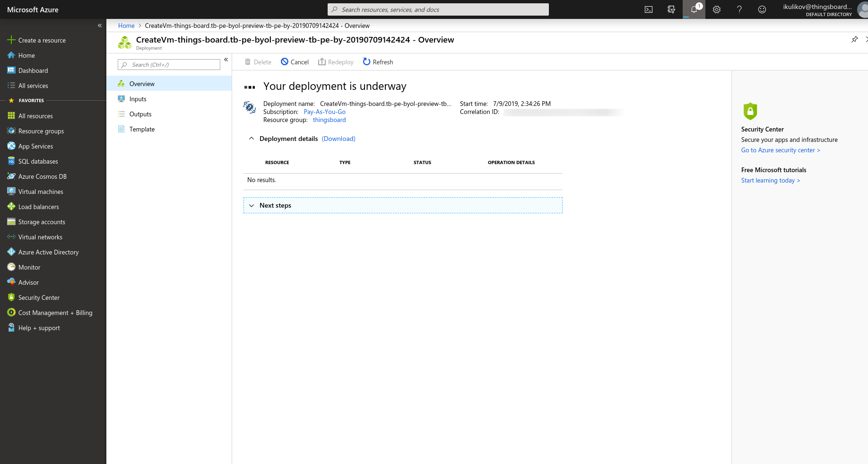The image size is (868, 464).
Task: Click the top search resources field
Action: click(438, 9)
